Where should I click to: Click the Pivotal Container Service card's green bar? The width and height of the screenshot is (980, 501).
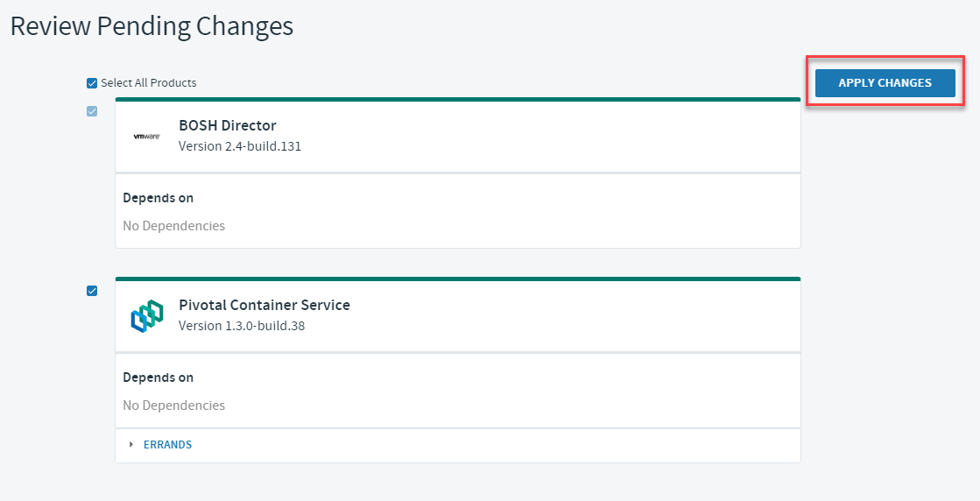pyautogui.click(x=458, y=279)
